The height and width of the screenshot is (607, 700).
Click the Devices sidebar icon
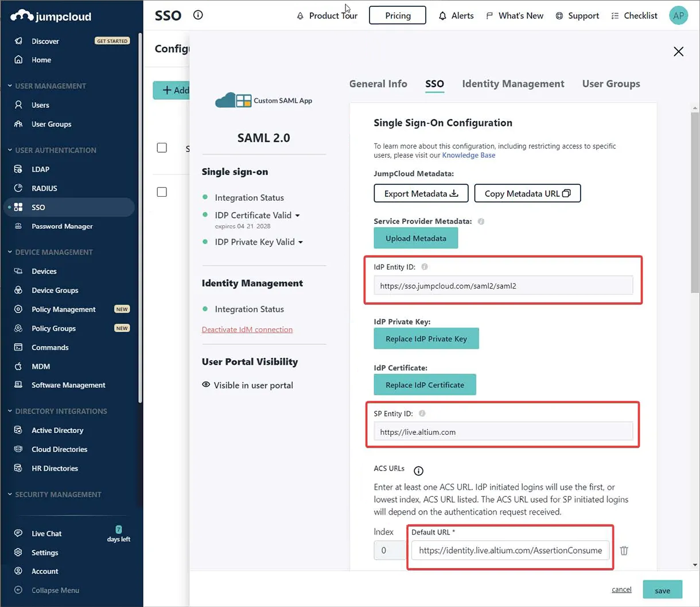coord(18,271)
